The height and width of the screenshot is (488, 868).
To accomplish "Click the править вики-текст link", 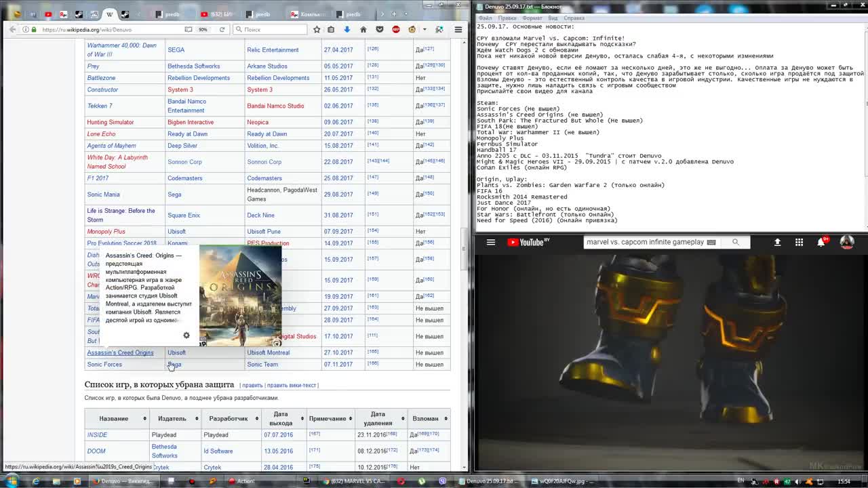I will tap(292, 385).
